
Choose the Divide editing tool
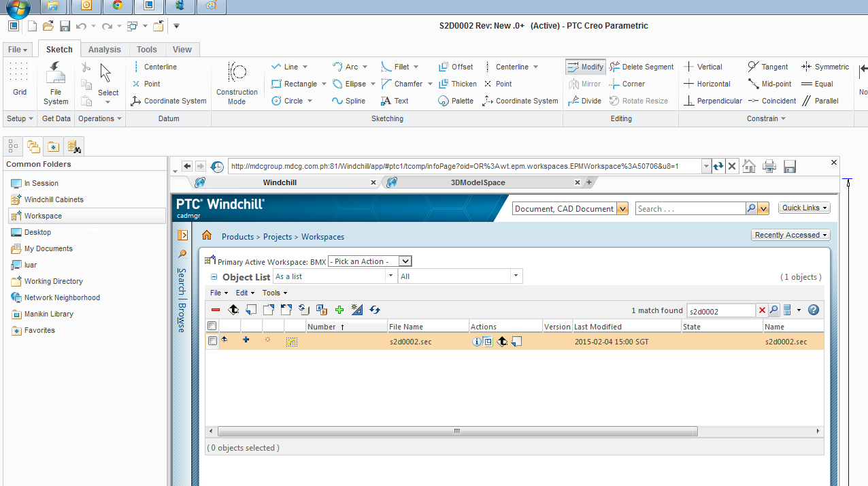click(585, 101)
